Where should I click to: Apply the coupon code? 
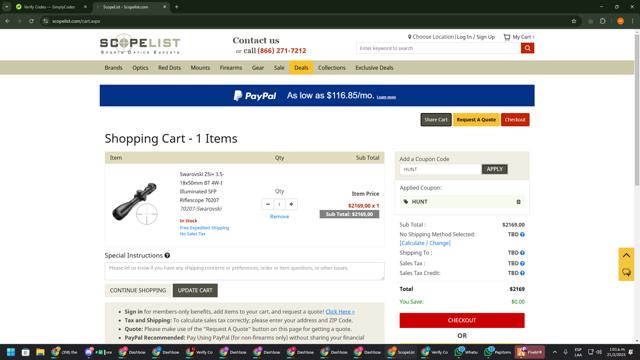pos(495,169)
